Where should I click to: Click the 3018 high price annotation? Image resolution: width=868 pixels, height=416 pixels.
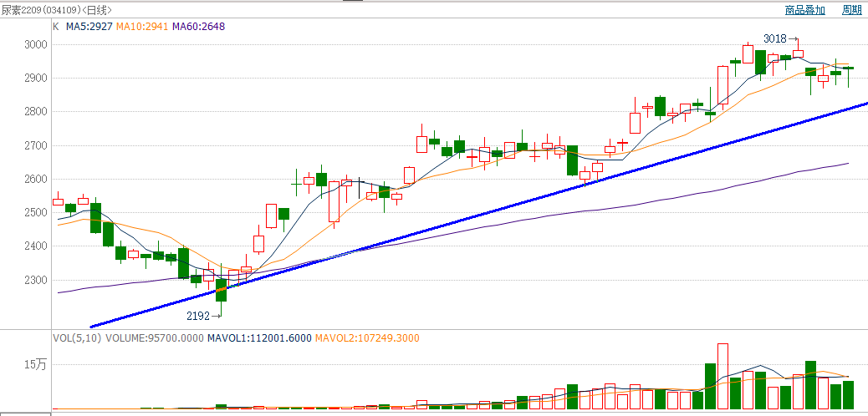tap(775, 38)
